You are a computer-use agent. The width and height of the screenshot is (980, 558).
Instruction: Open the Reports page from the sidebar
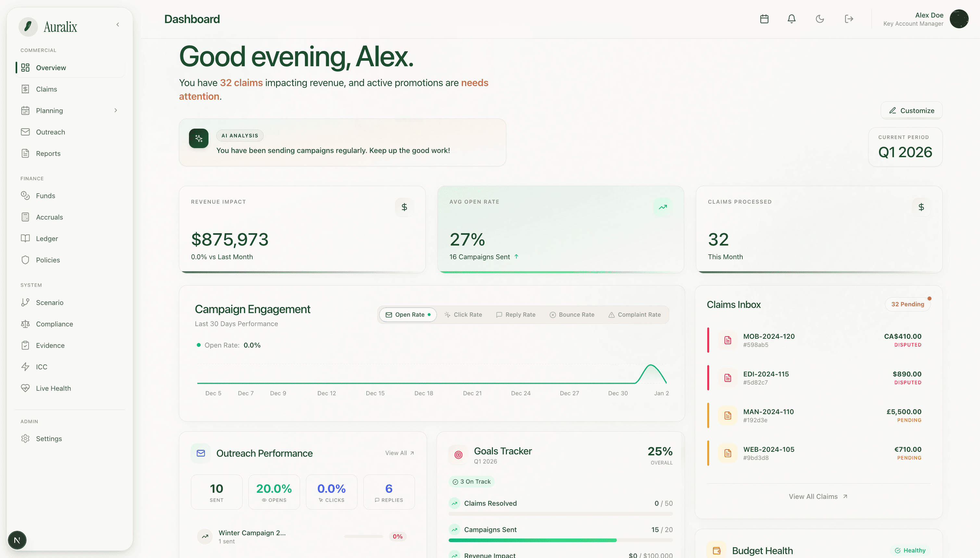(48, 153)
